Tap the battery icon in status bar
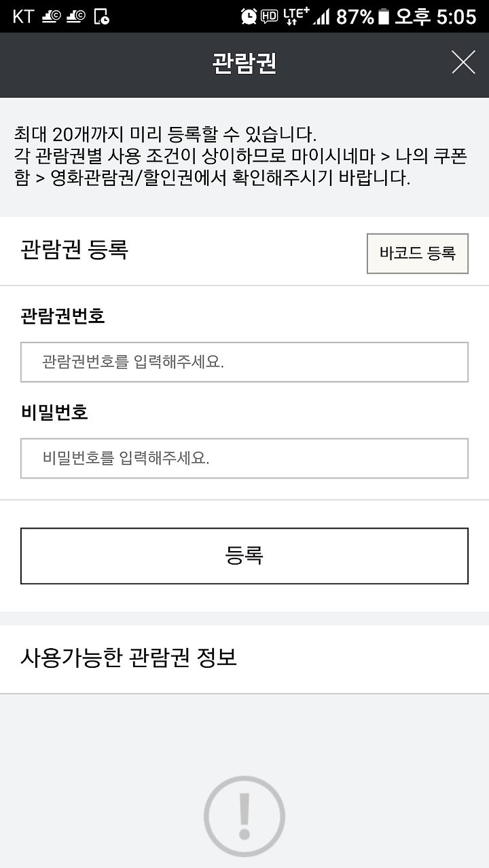This screenshot has width=489, height=868. click(384, 16)
